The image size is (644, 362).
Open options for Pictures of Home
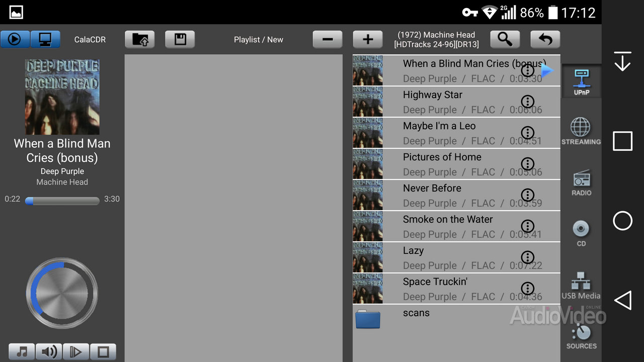(x=527, y=164)
